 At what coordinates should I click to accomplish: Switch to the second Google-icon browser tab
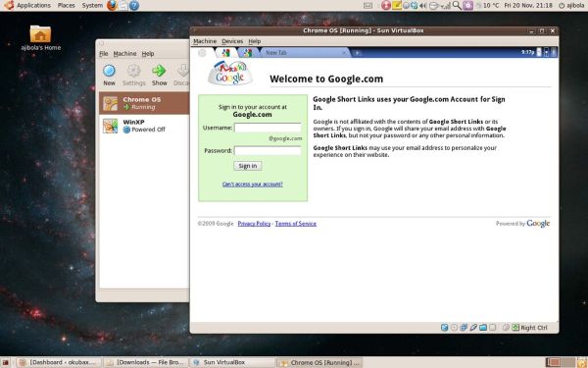pos(248,53)
